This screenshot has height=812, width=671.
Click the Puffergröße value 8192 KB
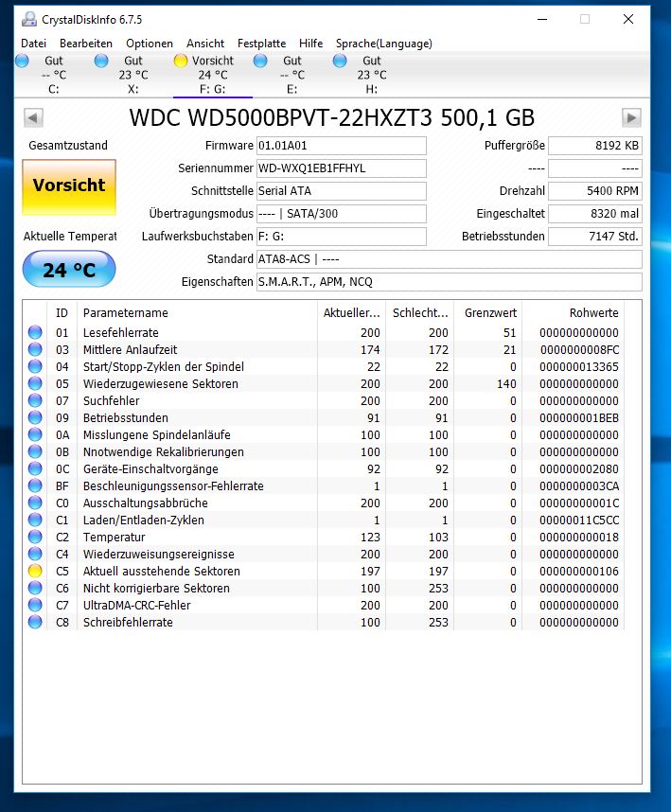coord(595,146)
